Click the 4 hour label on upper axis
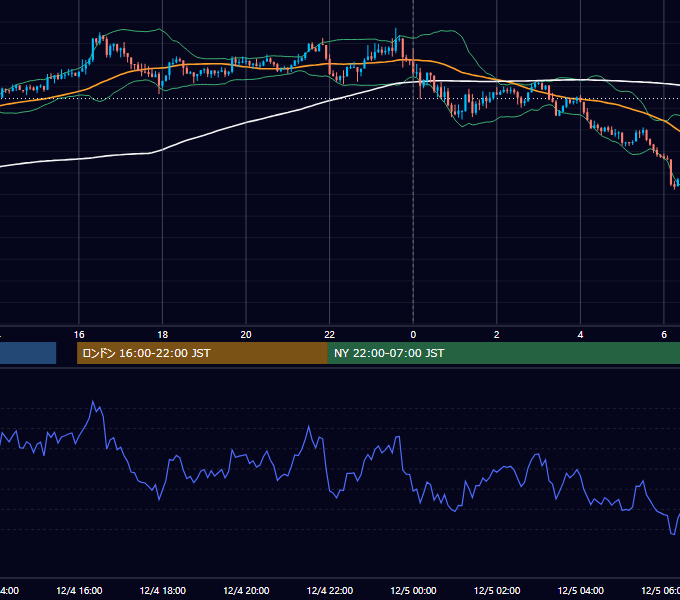 point(580,335)
